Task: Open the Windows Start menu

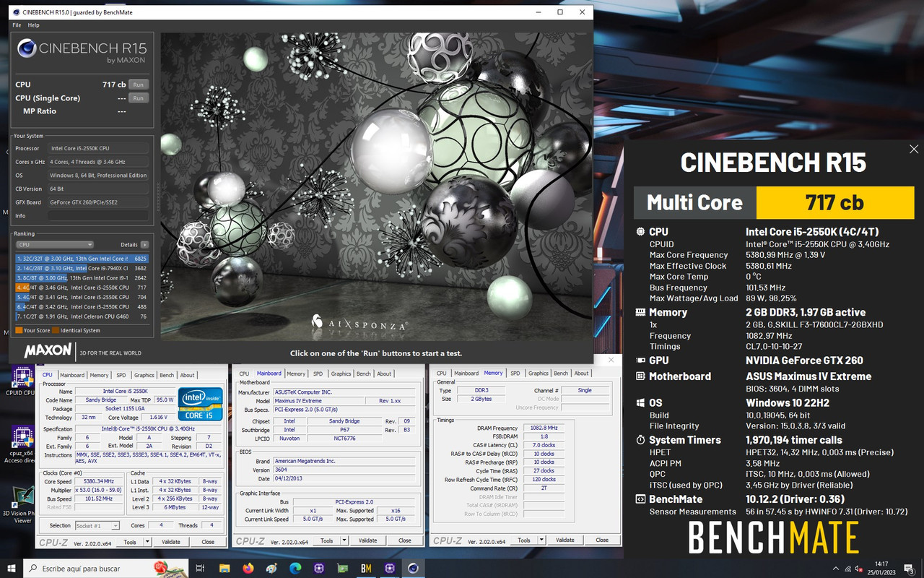Action: (12, 568)
